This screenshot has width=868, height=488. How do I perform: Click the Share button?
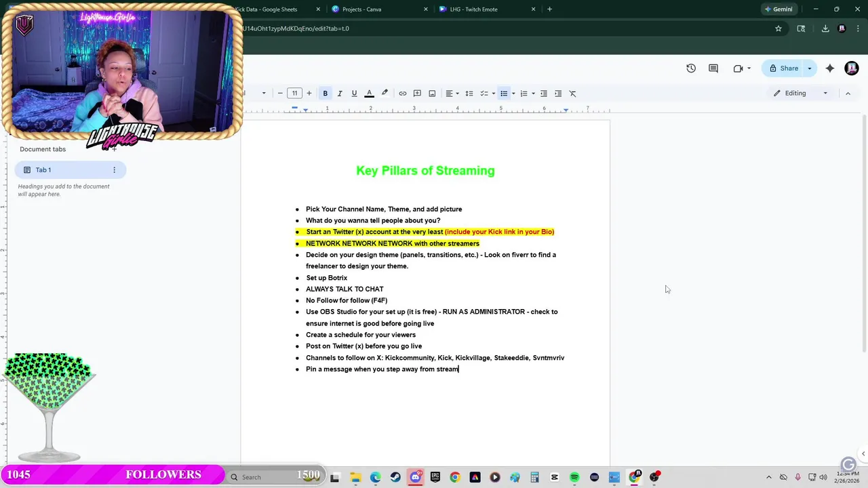[x=783, y=68]
